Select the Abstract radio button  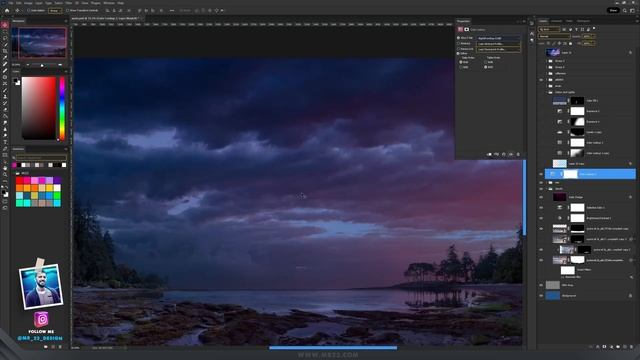[x=458, y=43]
